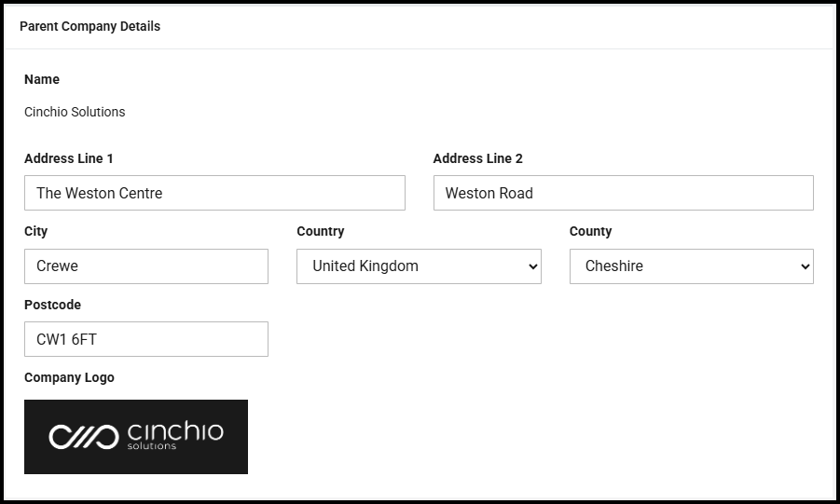
Task: Click the Postcode label
Action: coord(52,305)
